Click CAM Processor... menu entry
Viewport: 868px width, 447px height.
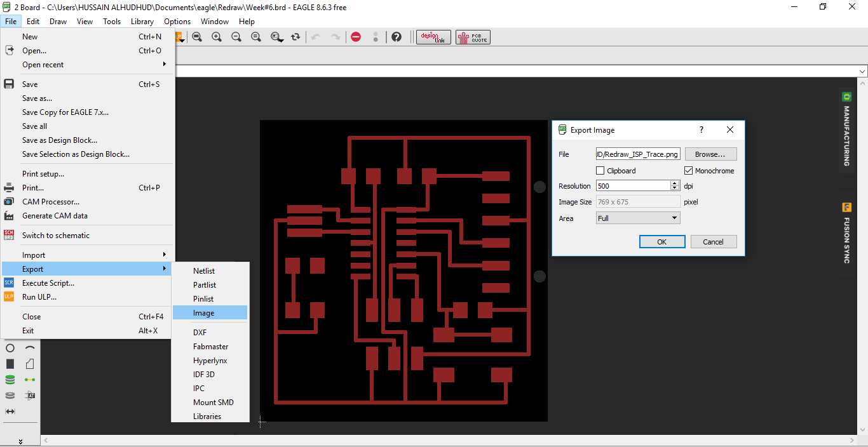(x=88, y=202)
